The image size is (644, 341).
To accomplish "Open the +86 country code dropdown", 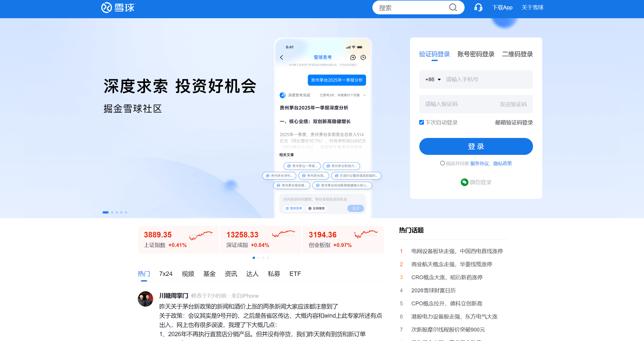I will (x=432, y=79).
